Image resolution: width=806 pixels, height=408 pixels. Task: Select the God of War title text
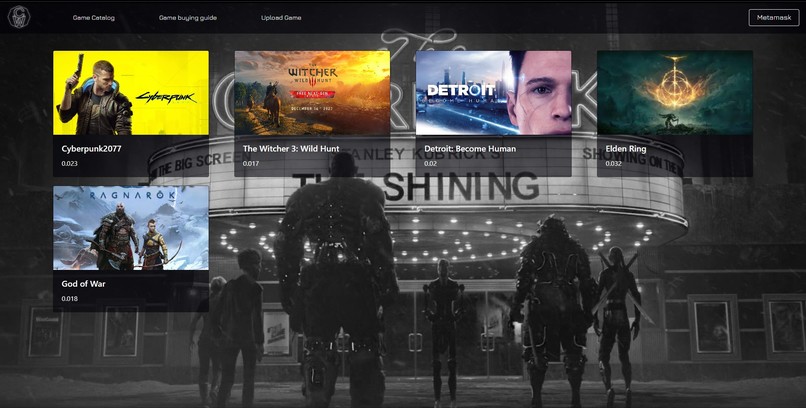[83, 284]
